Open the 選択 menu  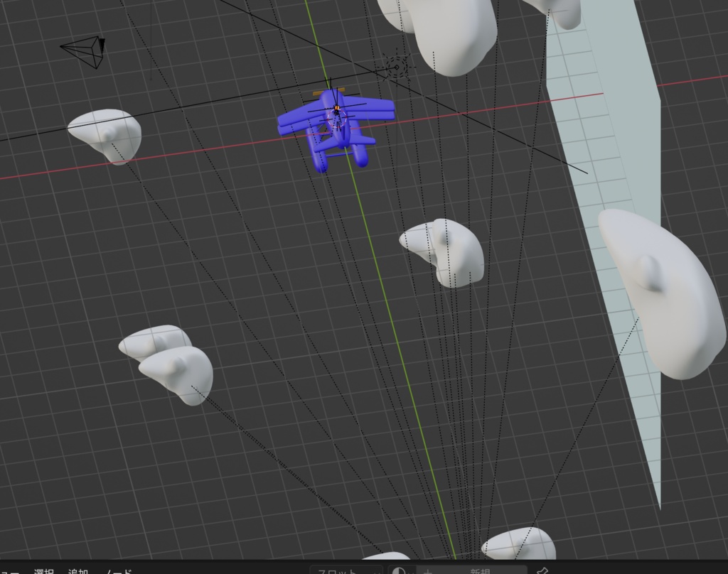[43, 571]
